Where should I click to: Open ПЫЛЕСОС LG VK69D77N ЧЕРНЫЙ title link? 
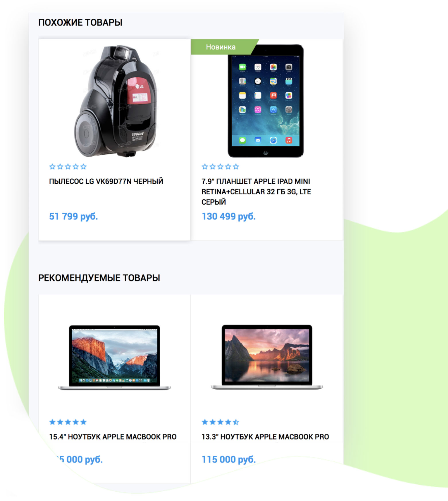point(106,181)
